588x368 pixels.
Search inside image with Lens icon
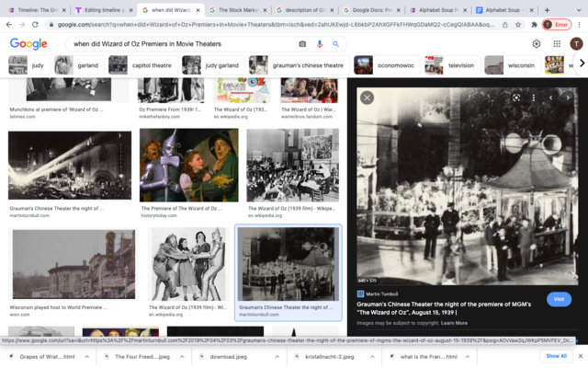click(x=516, y=98)
